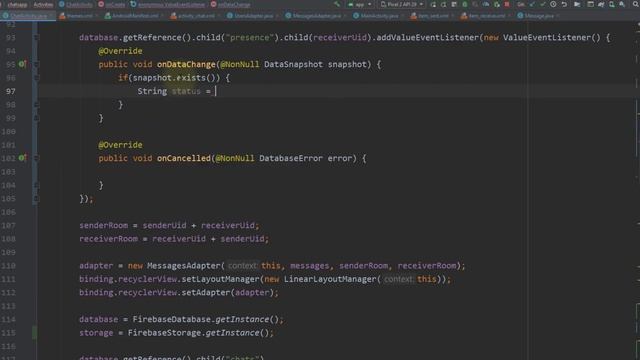Open the Pixel 2 API 29 device selector
This screenshot has height=360, width=640.
pos(402,4)
